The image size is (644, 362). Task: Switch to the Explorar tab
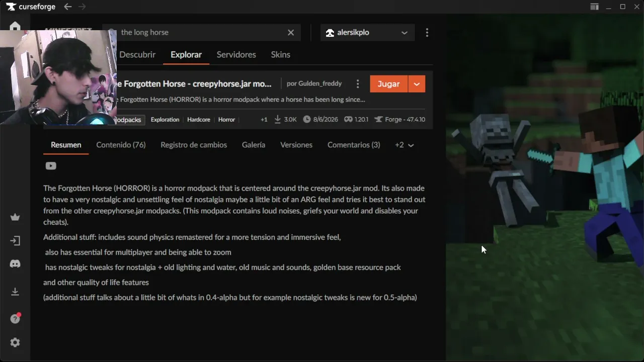click(186, 54)
